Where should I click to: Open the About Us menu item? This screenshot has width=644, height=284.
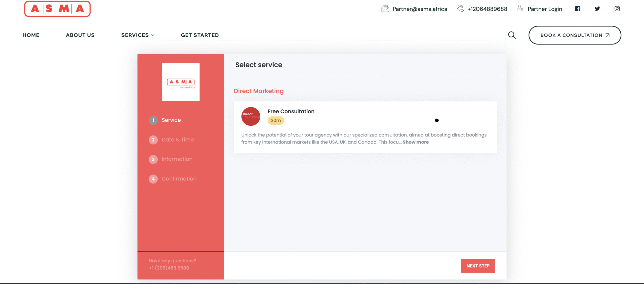point(80,35)
